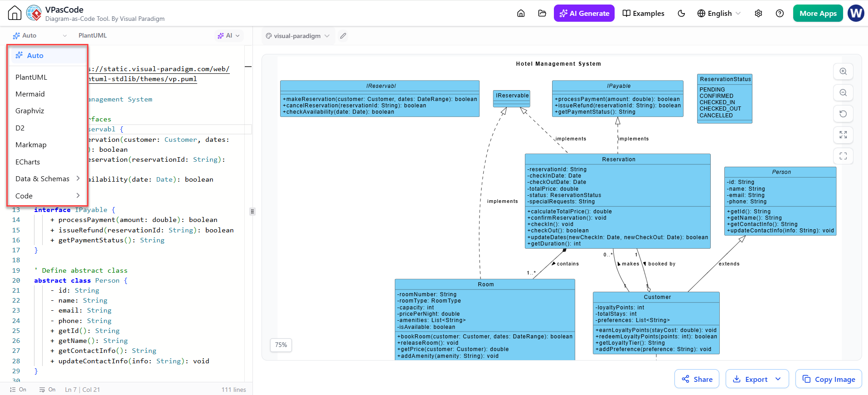
Task: Open the English language dropdown
Action: point(719,13)
